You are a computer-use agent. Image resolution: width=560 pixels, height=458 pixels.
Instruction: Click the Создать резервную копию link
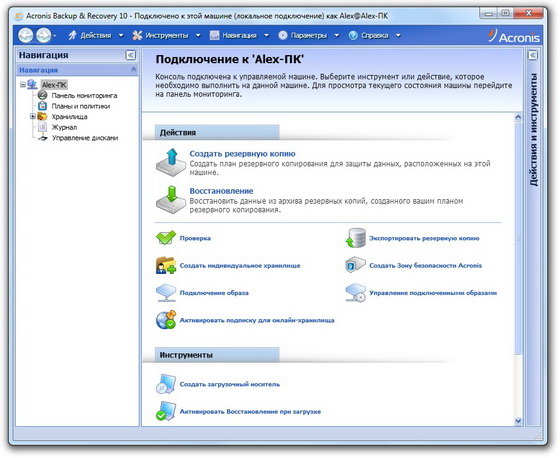242,154
